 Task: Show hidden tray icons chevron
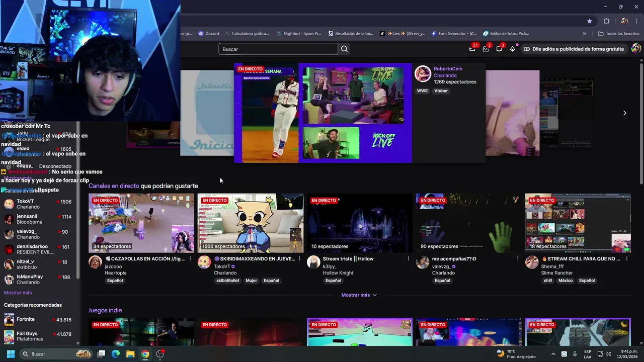(553, 354)
